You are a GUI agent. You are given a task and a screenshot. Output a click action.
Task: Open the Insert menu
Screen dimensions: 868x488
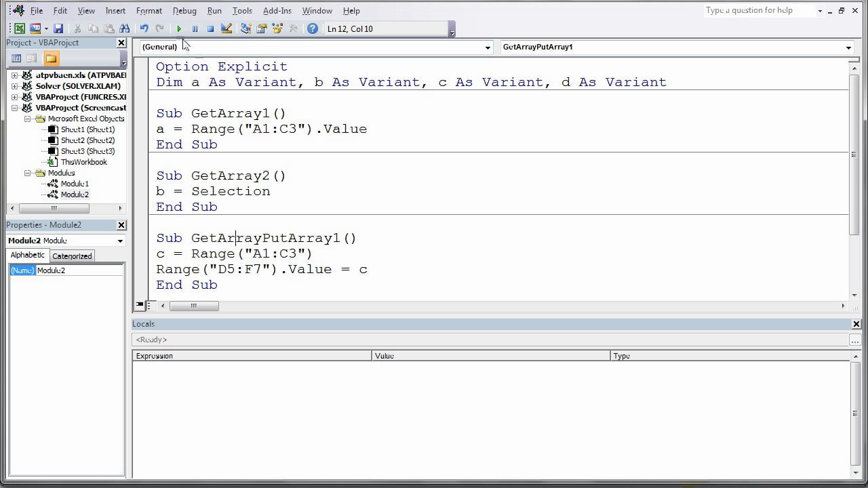115,11
